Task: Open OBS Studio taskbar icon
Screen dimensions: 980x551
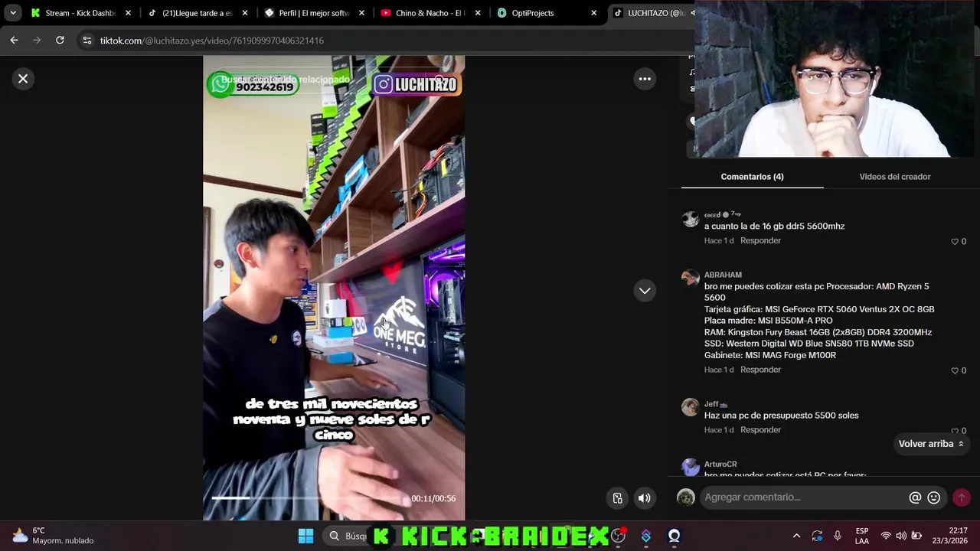Action: click(618, 536)
